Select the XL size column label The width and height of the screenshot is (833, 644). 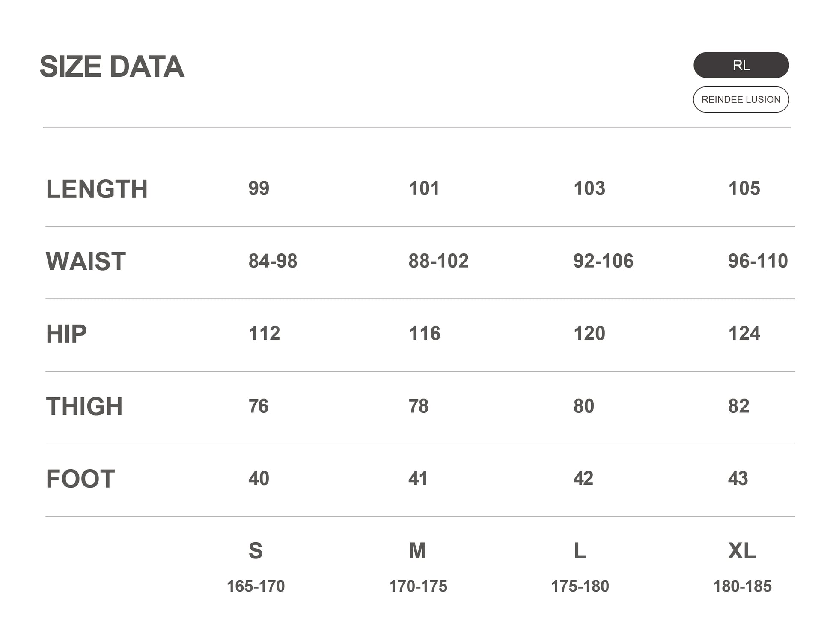[x=742, y=551]
